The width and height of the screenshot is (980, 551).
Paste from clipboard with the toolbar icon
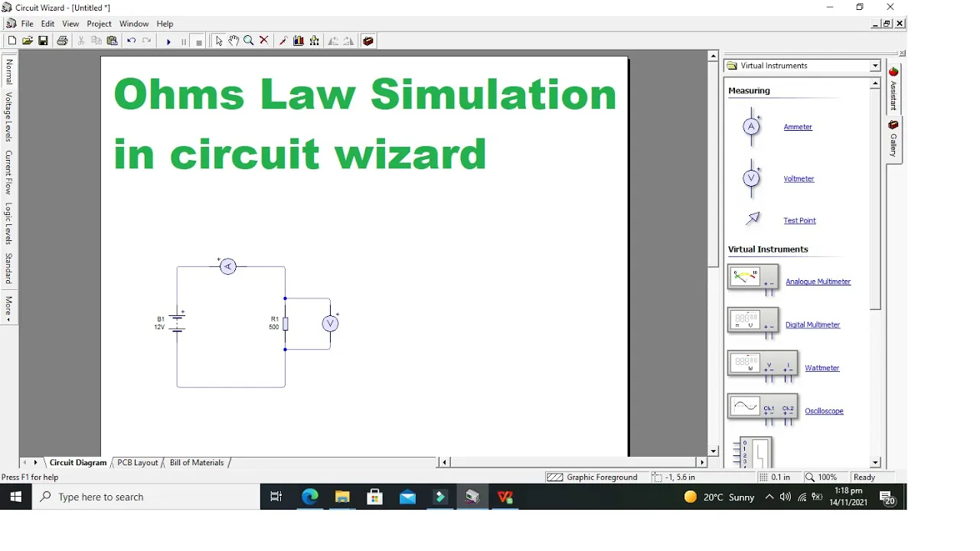coord(113,41)
